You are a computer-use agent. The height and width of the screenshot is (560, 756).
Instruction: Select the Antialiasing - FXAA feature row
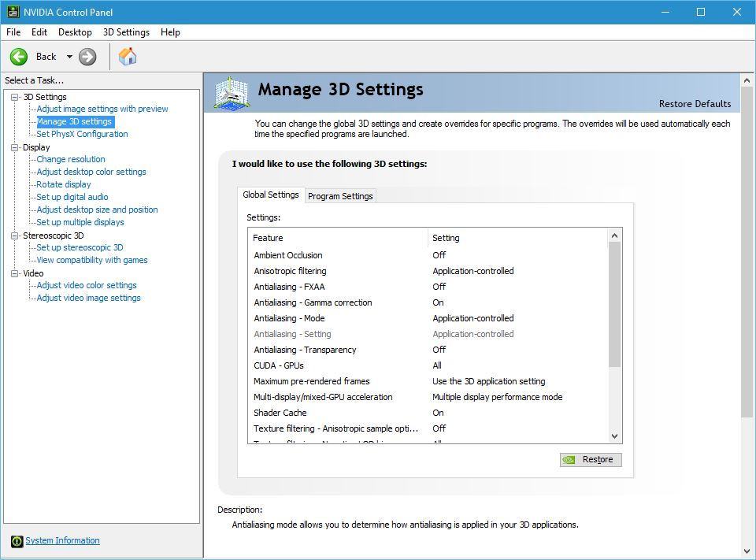coord(428,287)
